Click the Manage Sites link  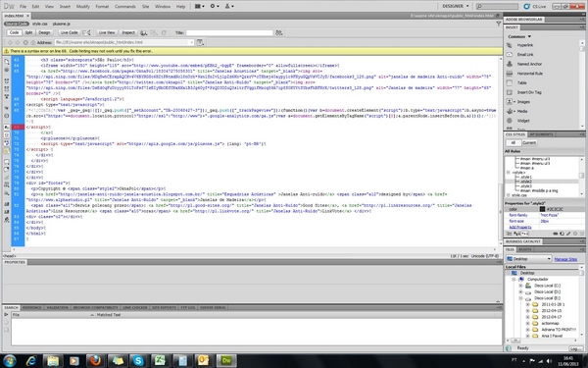point(565,259)
